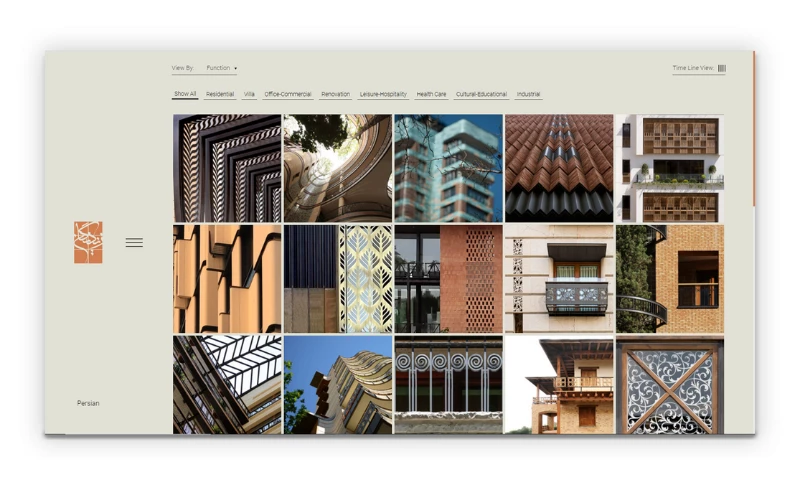Select the Cultural-Educational filter

[481, 95]
